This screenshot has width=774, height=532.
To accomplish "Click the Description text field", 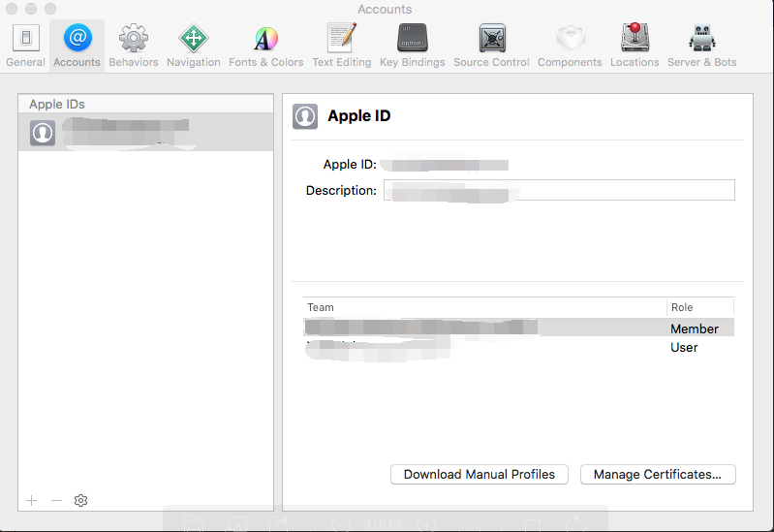I will click(x=559, y=190).
